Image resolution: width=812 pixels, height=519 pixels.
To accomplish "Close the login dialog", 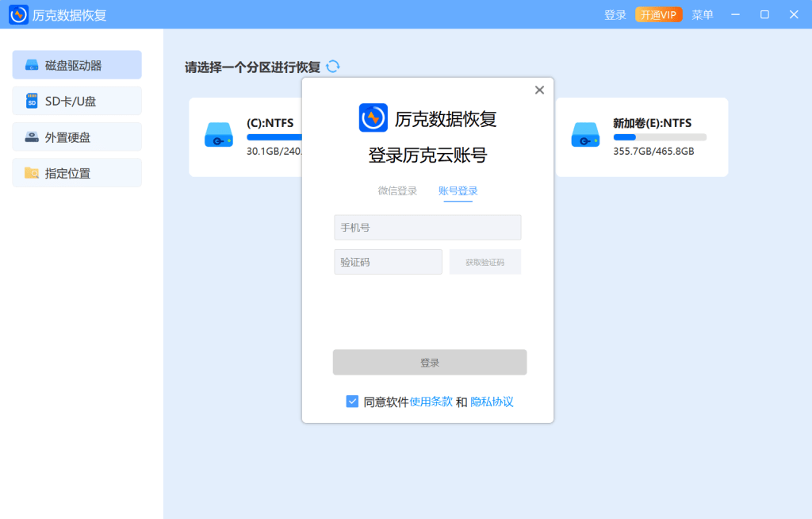I will coord(539,90).
